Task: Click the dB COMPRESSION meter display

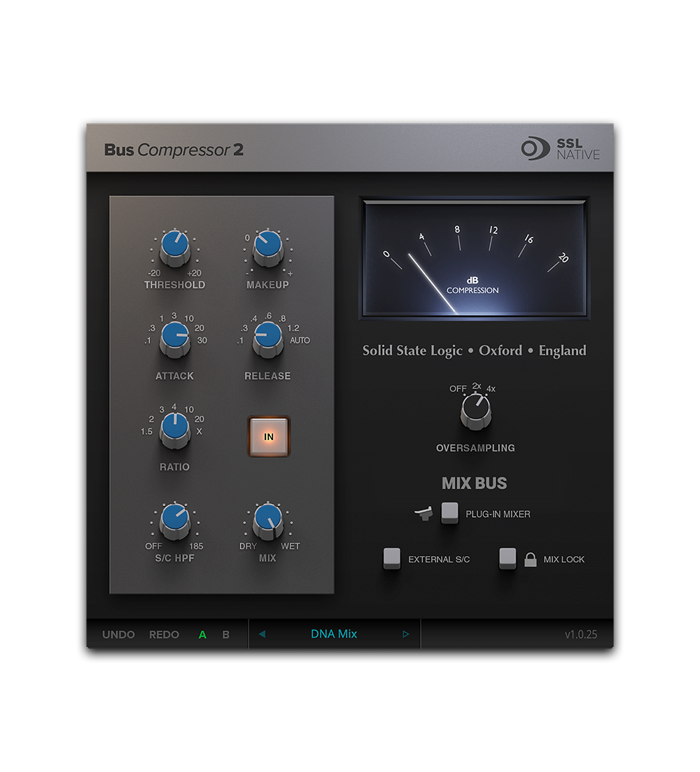Action: (x=474, y=258)
